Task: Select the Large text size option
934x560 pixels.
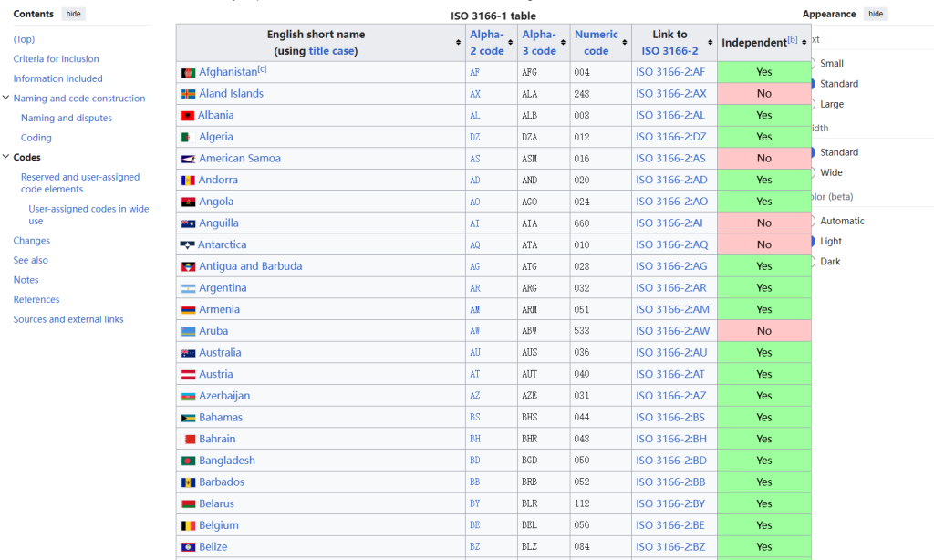Action: pos(812,105)
